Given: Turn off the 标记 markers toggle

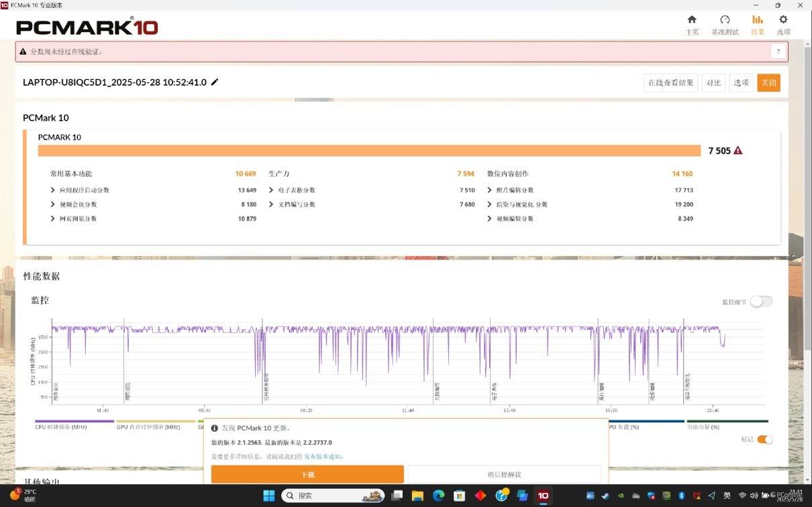Looking at the screenshot, I should coord(764,439).
